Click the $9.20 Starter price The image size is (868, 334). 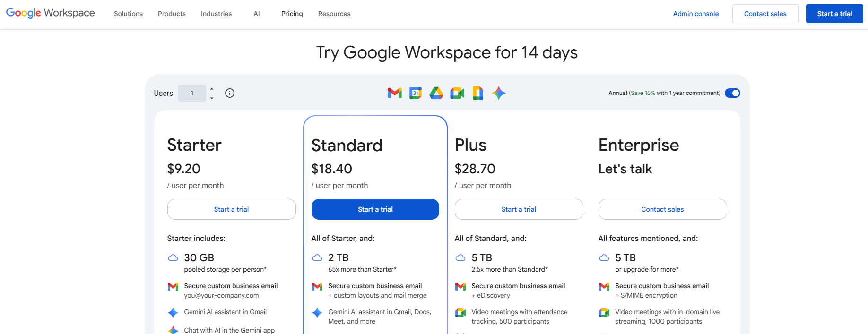pos(184,169)
